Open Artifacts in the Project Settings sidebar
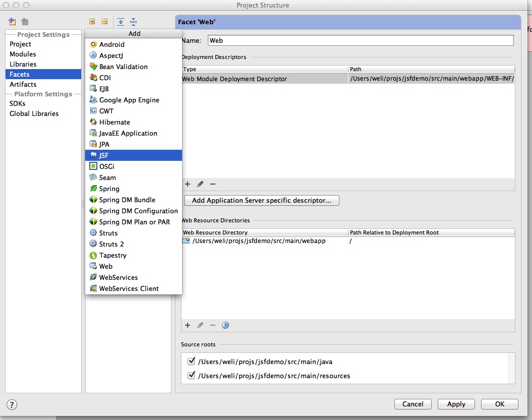Viewport: 532px width, 420px height. [23, 84]
